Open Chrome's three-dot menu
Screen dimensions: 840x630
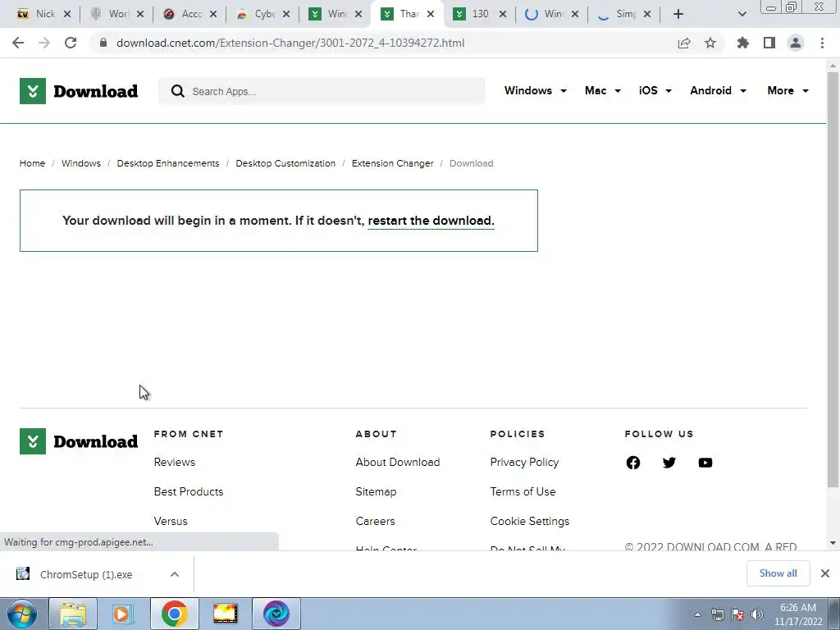[822, 43]
